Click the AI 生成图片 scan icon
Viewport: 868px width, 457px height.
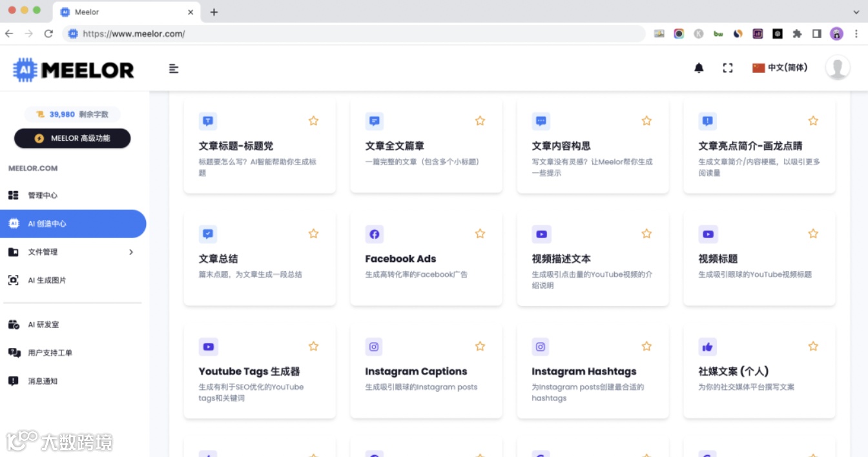click(x=13, y=281)
